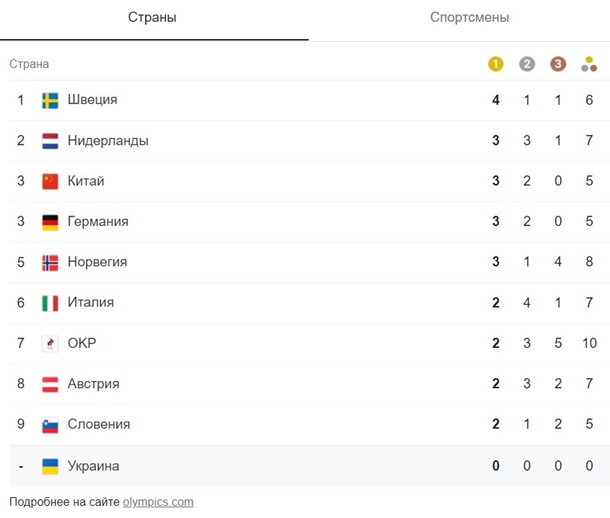Viewport: 610px width, 518px height.
Task: Click the Netherlands flag icon
Action: 50,141
